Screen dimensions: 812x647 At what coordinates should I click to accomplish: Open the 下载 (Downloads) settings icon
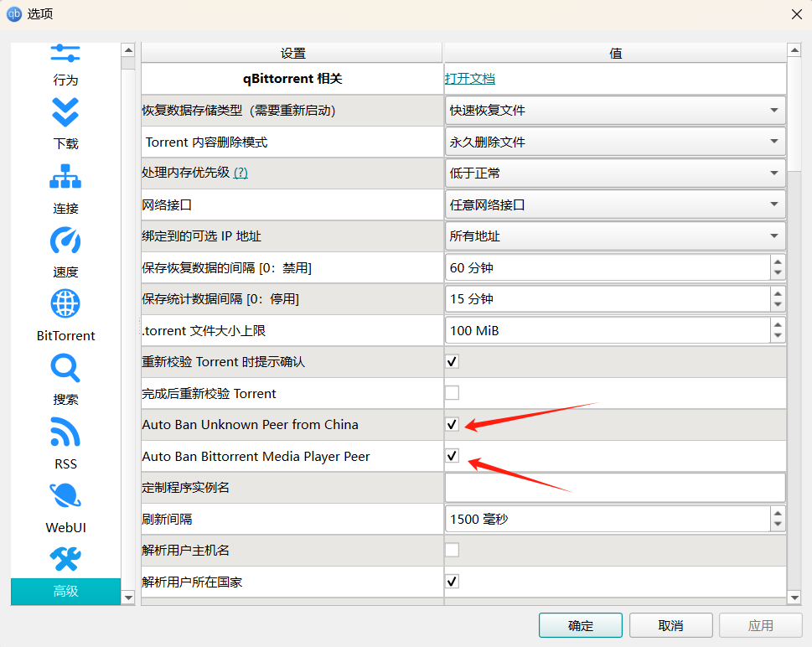pyautogui.click(x=65, y=112)
